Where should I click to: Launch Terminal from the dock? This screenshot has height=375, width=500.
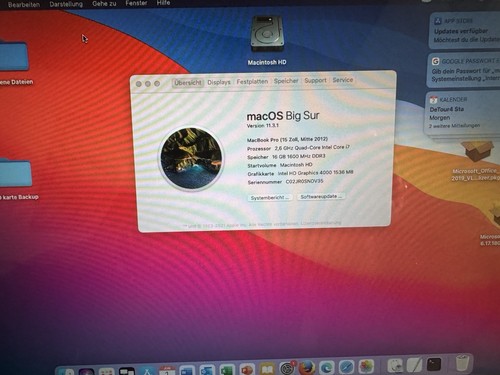tap(434, 364)
